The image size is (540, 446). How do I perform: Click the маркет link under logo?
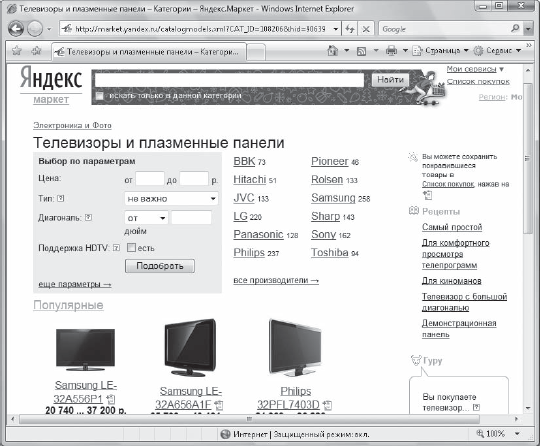51,100
